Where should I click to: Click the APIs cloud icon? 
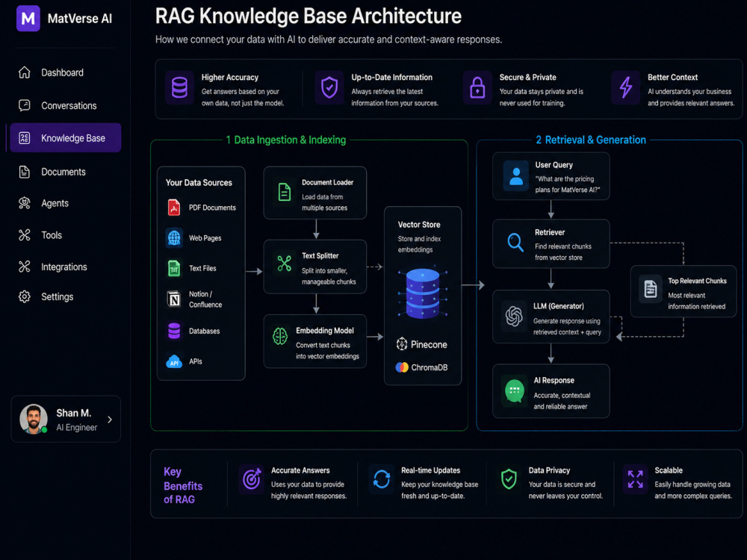pyautogui.click(x=174, y=361)
